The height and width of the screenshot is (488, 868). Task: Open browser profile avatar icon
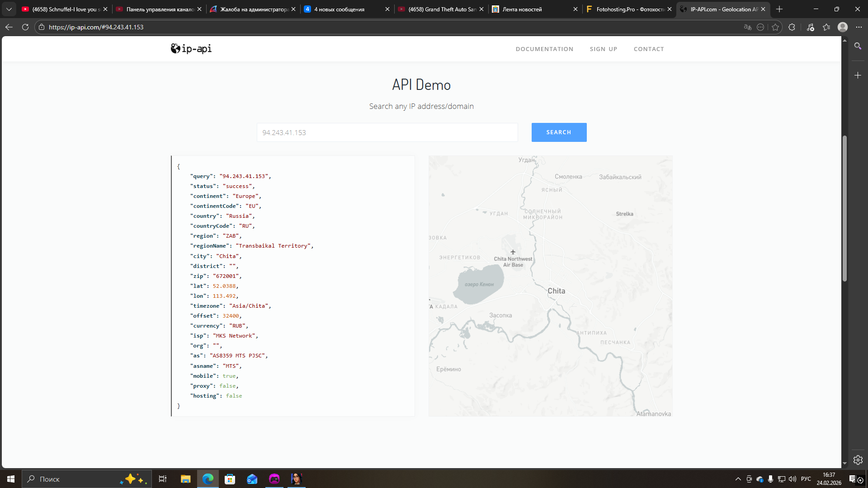coord(843,27)
